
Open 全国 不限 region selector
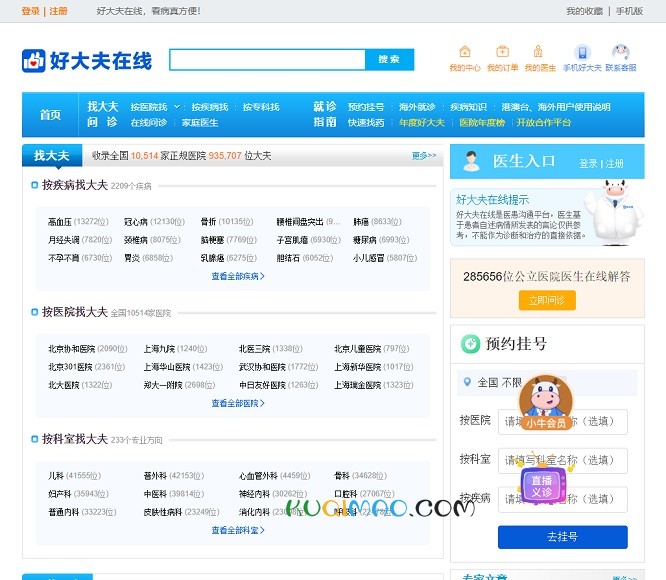pos(547,383)
